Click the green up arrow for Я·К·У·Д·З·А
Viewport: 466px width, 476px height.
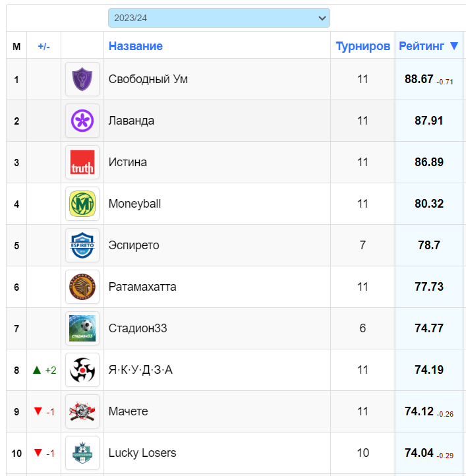(x=37, y=370)
